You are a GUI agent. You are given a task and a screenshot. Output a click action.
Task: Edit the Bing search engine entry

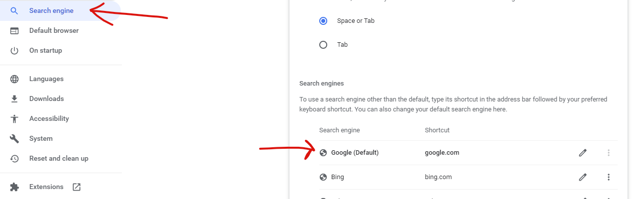point(583,177)
